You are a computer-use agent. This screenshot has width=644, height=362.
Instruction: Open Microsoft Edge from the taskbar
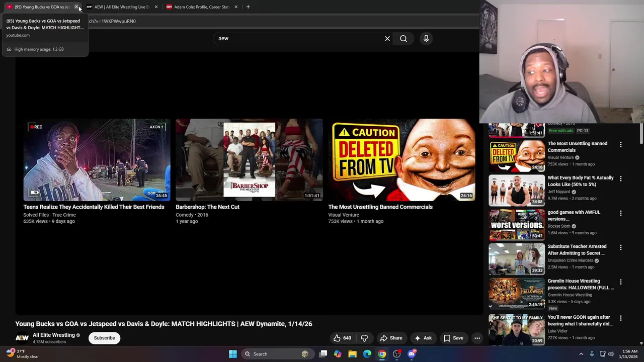coord(367,354)
